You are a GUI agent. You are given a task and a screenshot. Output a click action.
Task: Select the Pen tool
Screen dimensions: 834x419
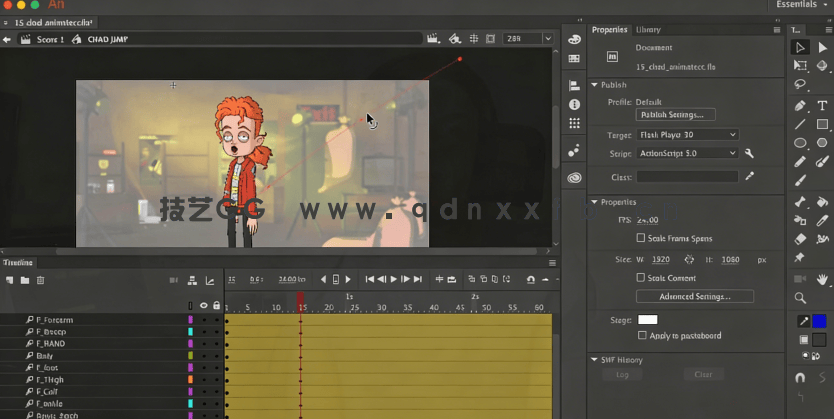(x=800, y=105)
